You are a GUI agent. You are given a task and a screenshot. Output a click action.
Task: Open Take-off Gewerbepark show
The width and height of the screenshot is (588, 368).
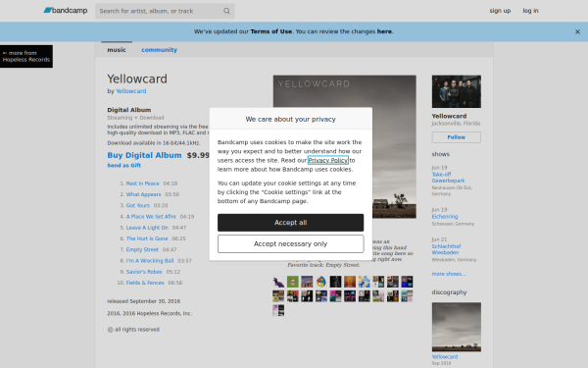(x=448, y=178)
